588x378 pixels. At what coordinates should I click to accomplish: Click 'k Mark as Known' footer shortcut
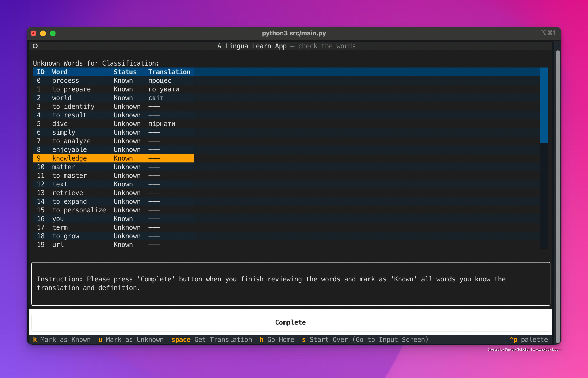click(x=62, y=340)
